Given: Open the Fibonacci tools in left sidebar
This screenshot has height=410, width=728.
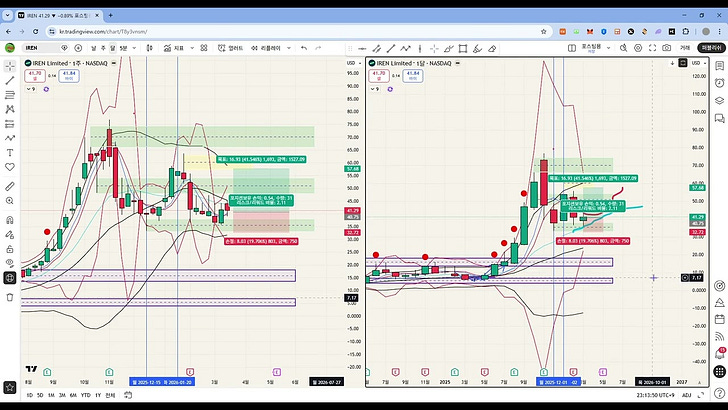Looking at the screenshot, I should coord(10,95).
